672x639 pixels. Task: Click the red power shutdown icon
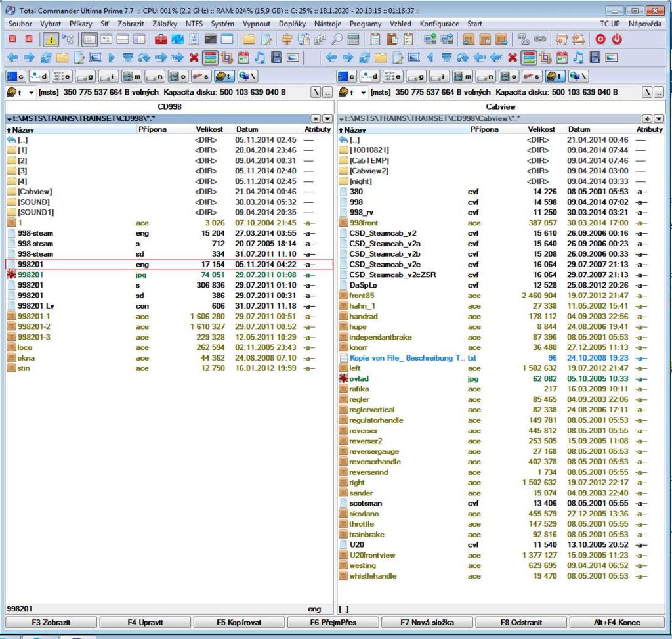[616, 39]
